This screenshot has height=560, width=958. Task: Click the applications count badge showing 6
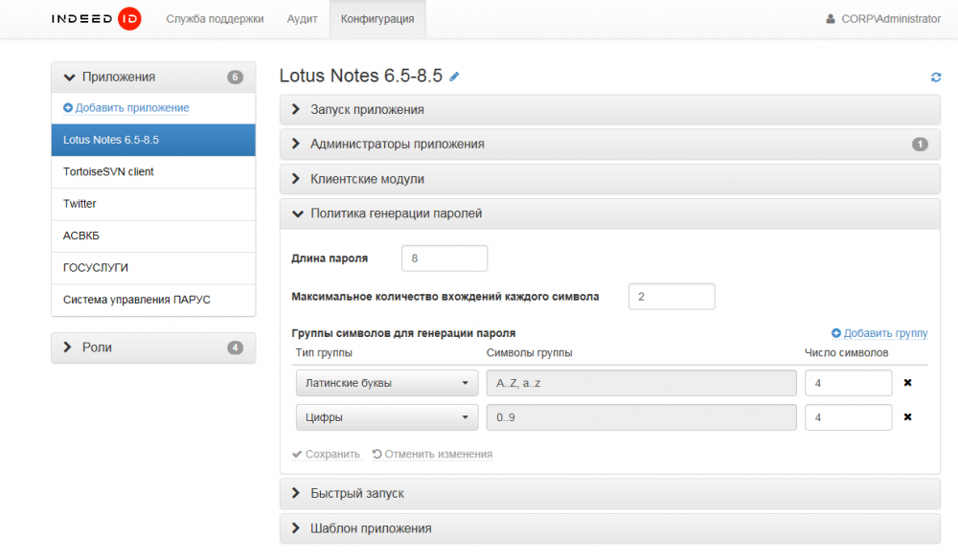click(235, 78)
